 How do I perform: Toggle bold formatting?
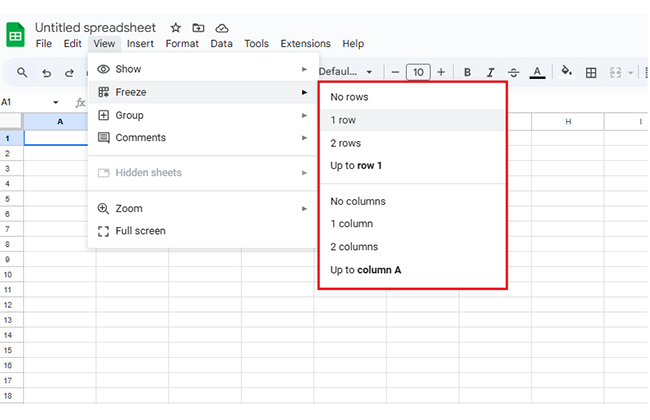click(467, 72)
